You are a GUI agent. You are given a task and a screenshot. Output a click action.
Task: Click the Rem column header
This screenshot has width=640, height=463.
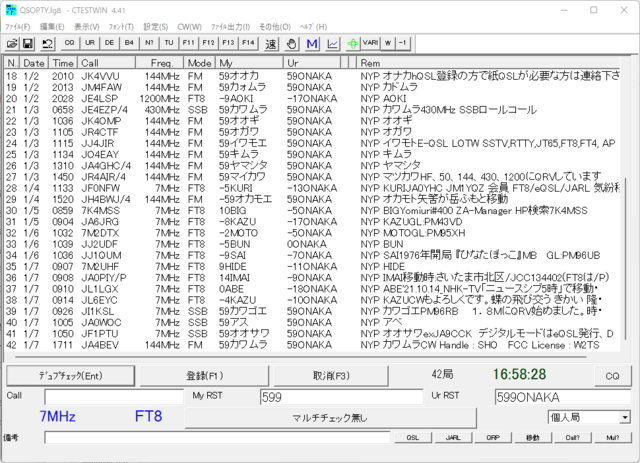(488, 63)
